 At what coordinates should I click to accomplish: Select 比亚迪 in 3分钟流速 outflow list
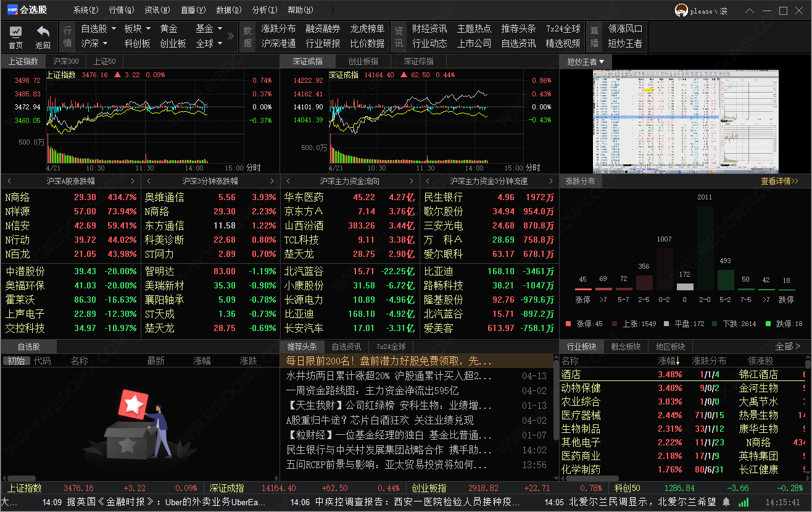point(489,271)
